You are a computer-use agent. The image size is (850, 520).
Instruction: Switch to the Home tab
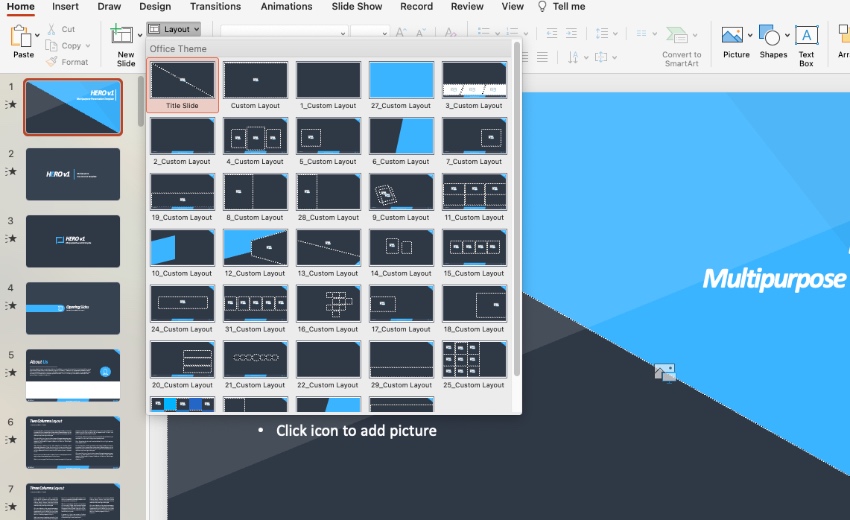(x=21, y=7)
